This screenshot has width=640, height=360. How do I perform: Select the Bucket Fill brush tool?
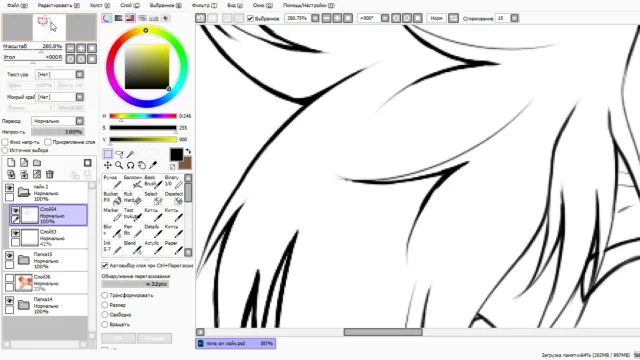(x=111, y=198)
